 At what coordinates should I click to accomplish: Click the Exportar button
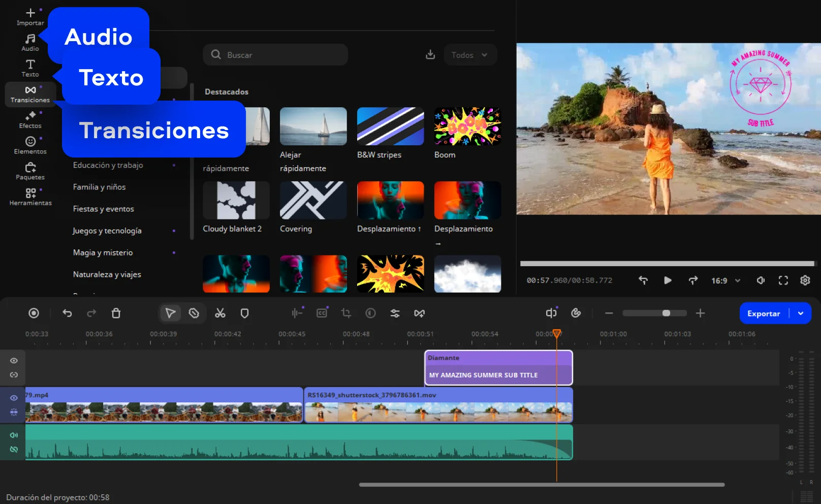click(764, 313)
